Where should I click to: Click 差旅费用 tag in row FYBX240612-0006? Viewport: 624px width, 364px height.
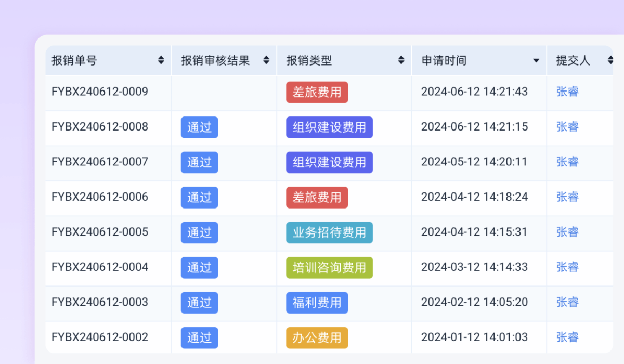[x=317, y=198]
